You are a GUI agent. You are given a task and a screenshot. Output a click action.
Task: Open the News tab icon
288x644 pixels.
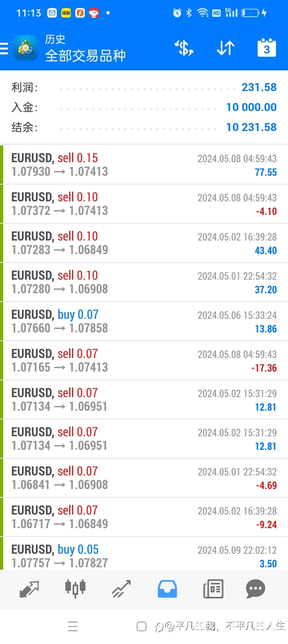click(x=213, y=589)
